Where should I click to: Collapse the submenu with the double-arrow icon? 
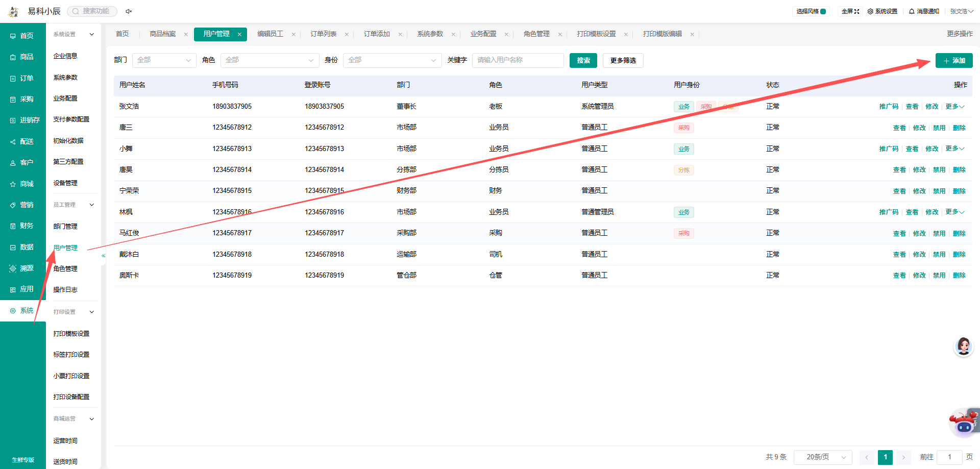(x=103, y=256)
